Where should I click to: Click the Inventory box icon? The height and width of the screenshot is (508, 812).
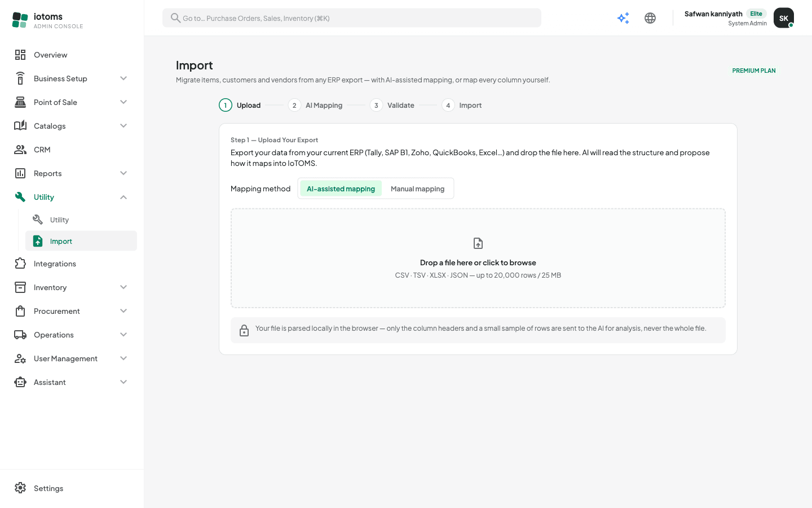pyautogui.click(x=20, y=287)
